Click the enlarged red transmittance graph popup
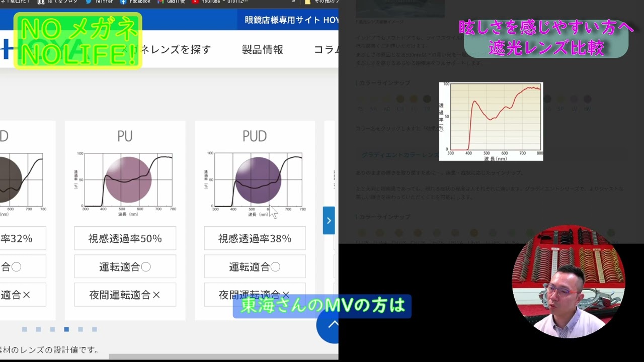This screenshot has width=644, height=362. (x=491, y=122)
